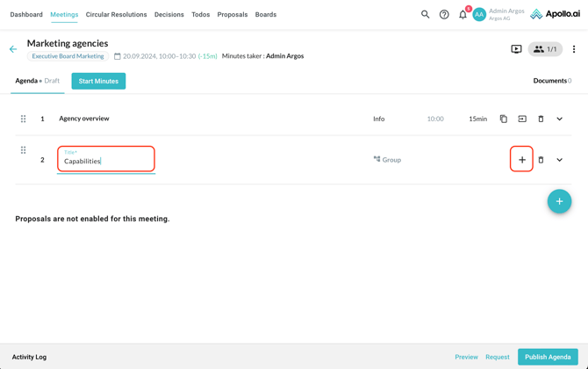This screenshot has height=369, width=588.
Task: Click the move icon on Agency overview
Action: point(522,119)
